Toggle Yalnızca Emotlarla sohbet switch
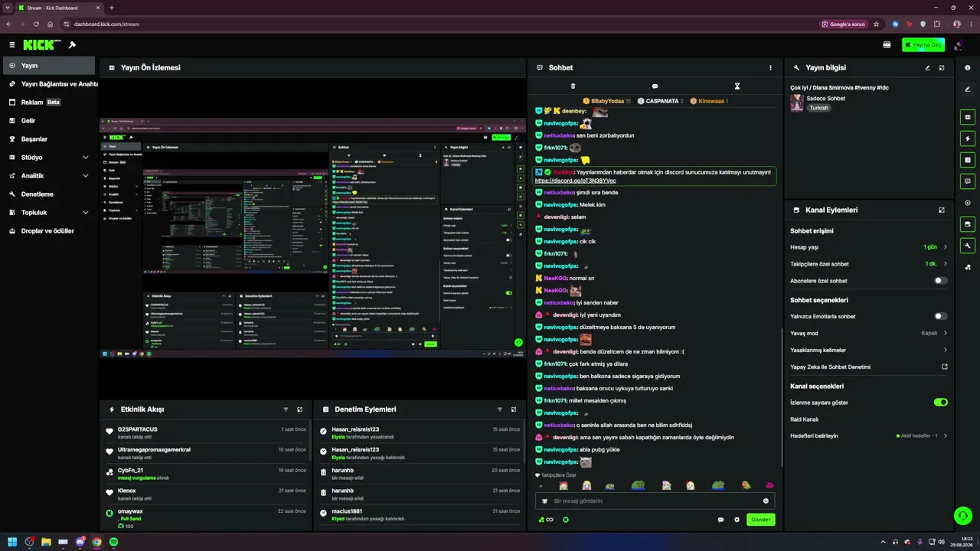 pyautogui.click(x=941, y=316)
